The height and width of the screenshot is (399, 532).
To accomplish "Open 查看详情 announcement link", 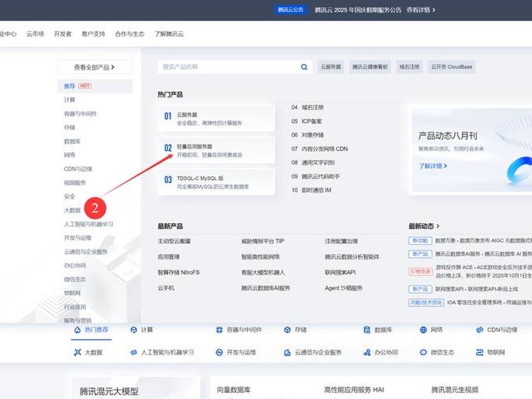I will 421,10.
